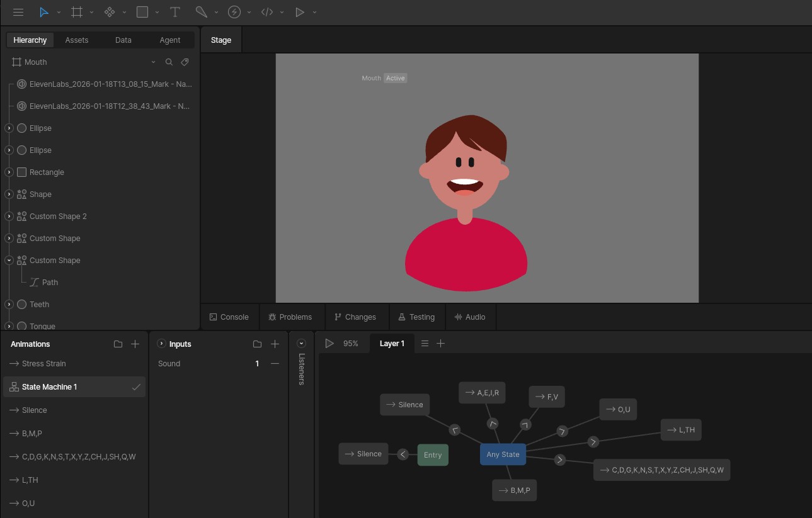Screen dimensions: 812x518
Task: Select the Stress Strain animation
Action: pyautogui.click(x=43, y=364)
